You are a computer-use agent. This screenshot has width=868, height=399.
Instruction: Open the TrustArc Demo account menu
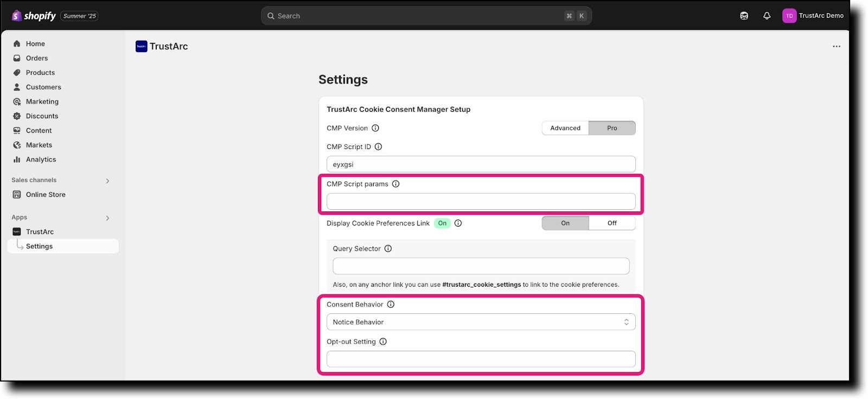[x=813, y=16]
